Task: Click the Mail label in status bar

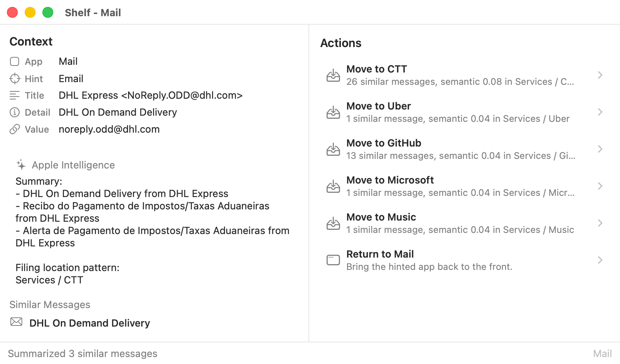Action: (602, 354)
